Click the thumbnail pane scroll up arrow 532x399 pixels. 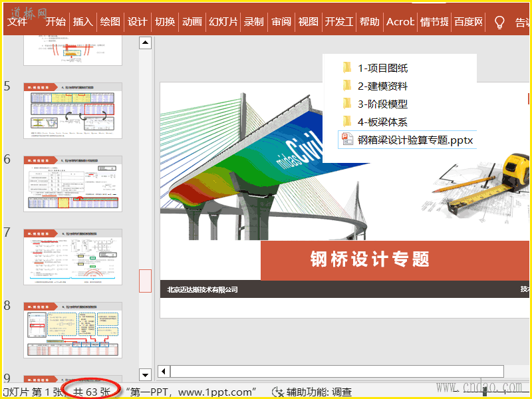coord(145,43)
